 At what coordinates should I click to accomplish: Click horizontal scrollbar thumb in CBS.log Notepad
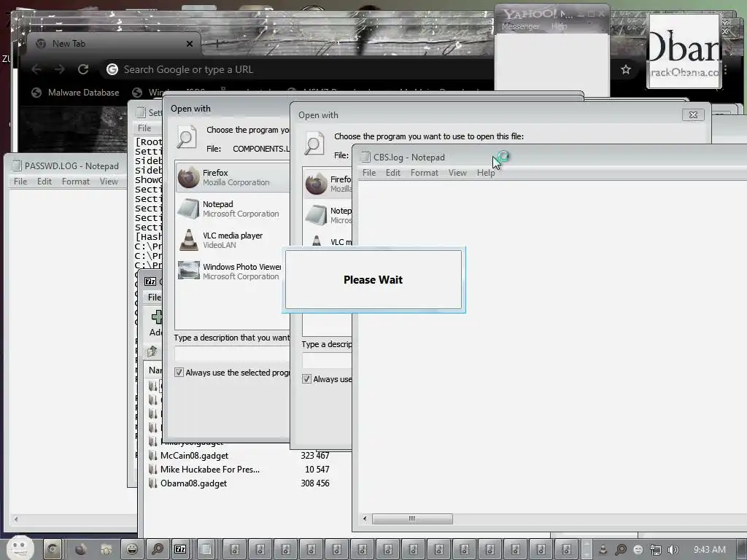tap(412, 518)
